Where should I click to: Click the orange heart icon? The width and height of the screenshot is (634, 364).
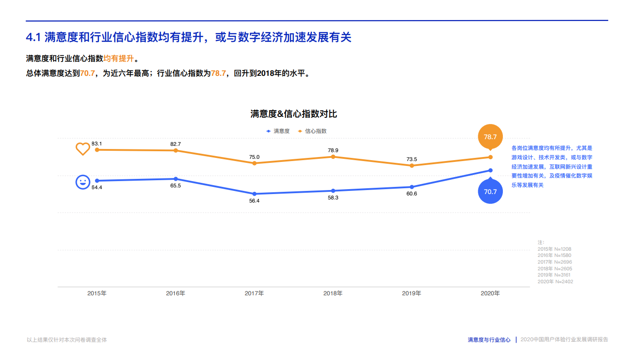pos(83,149)
